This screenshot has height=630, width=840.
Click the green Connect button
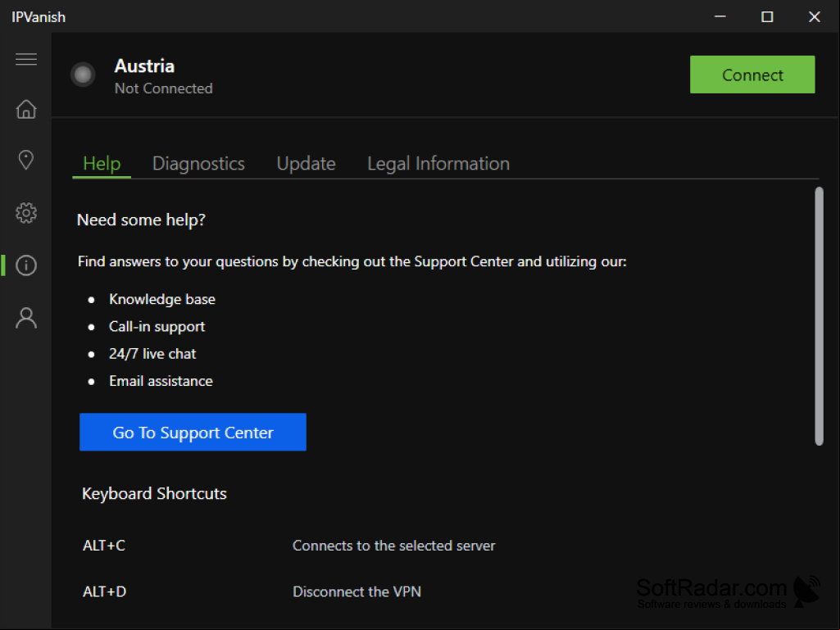pyautogui.click(x=752, y=75)
